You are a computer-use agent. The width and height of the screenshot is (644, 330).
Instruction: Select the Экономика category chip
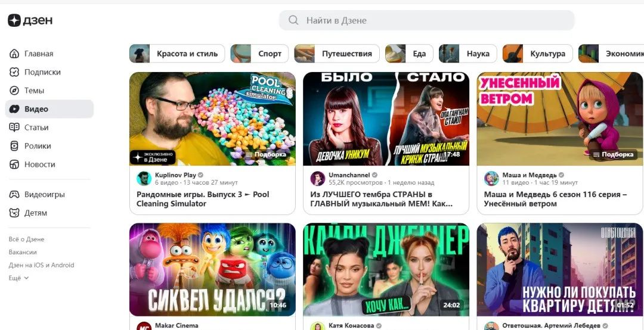click(x=611, y=54)
